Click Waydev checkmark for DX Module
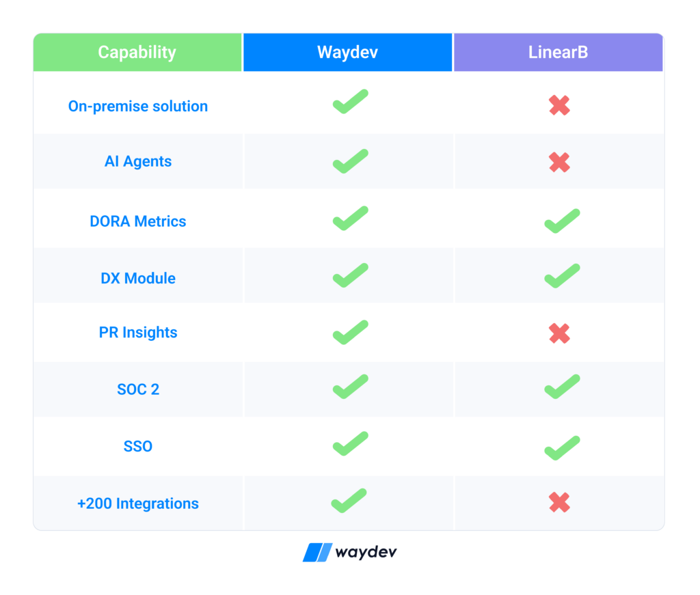 pos(351,275)
